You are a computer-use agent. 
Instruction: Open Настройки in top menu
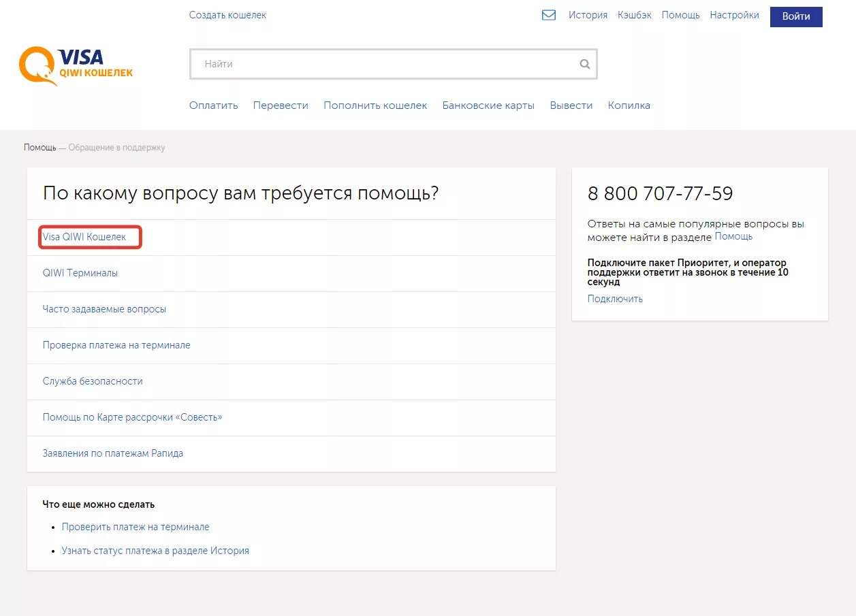(x=734, y=15)
